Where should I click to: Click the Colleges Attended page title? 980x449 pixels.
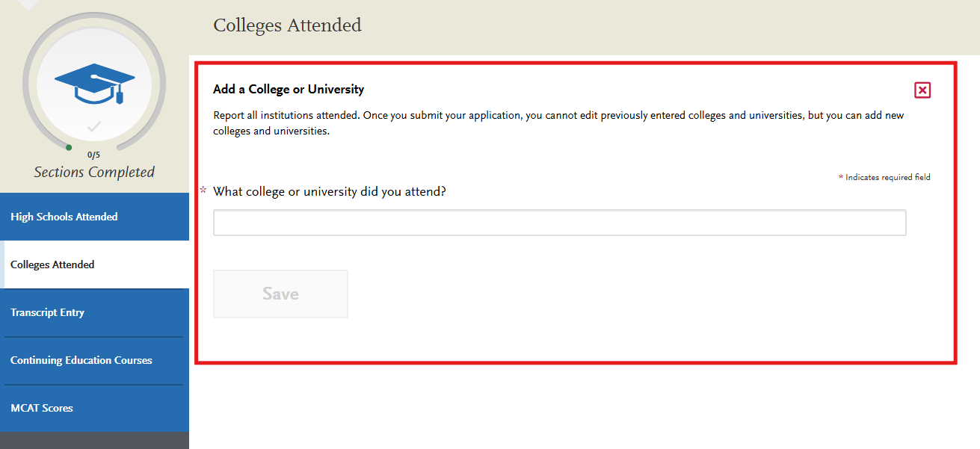click(287, 25)
